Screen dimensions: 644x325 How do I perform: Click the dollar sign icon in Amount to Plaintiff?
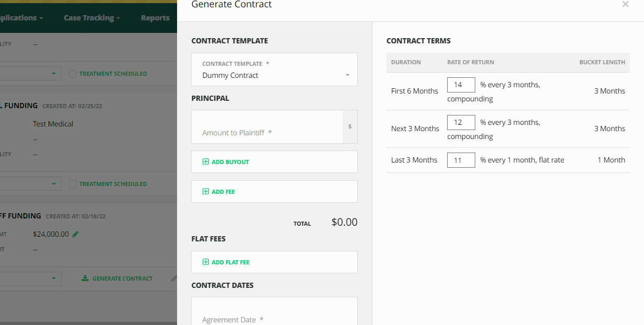click(x=350, y=126)
